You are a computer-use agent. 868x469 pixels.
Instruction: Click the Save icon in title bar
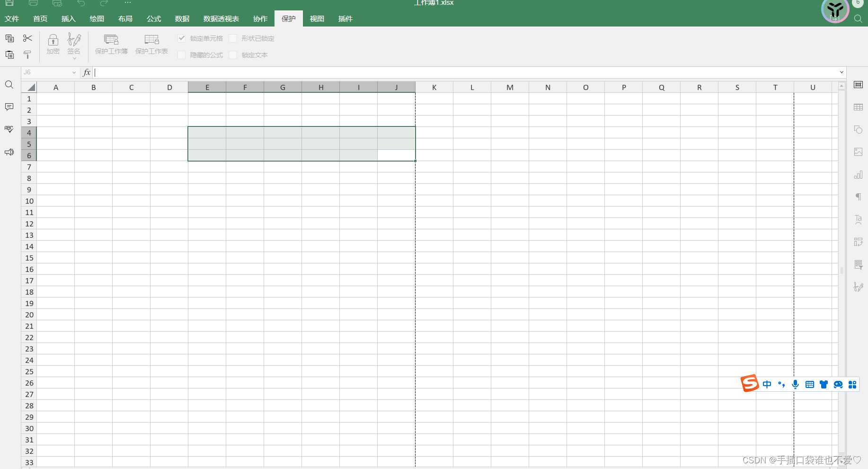(x=9, y=2)
